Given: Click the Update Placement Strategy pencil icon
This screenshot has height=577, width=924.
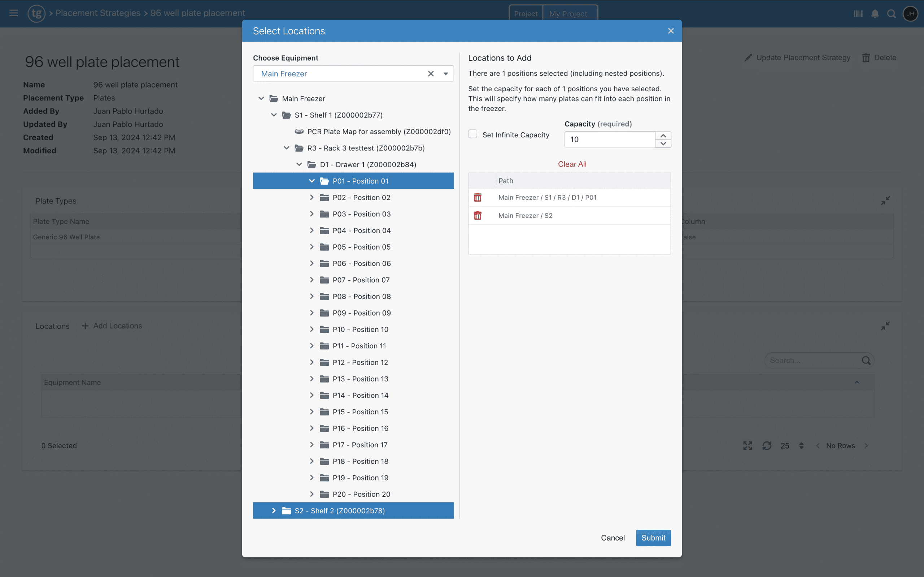Looking at the screenshot, I should coord(748,57).
